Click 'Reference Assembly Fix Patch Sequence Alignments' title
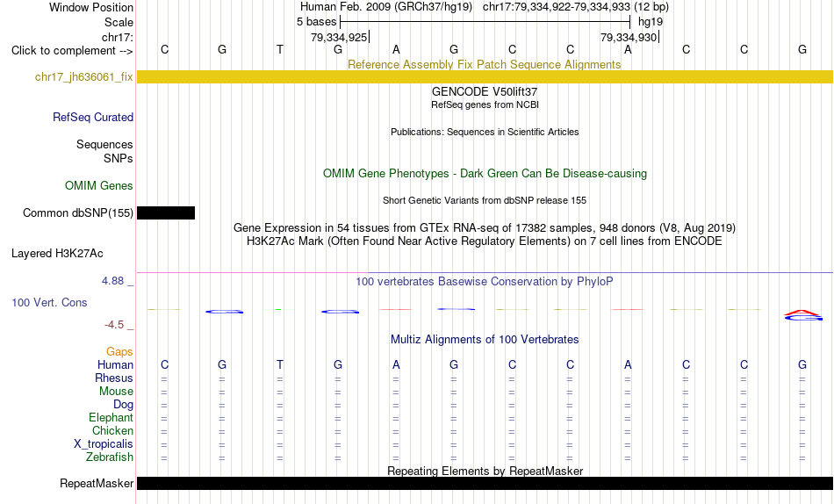This screenshot has width=834, height=504. pos(484,64)
